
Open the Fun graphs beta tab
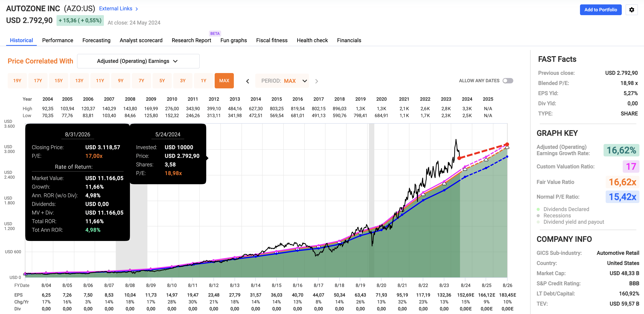[233, 40]
